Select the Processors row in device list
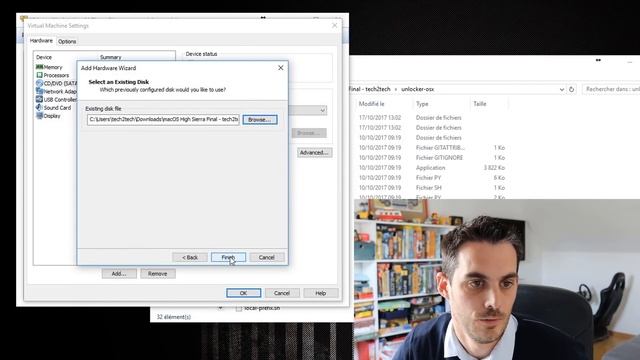640x360 pixels. coord(56,75)
